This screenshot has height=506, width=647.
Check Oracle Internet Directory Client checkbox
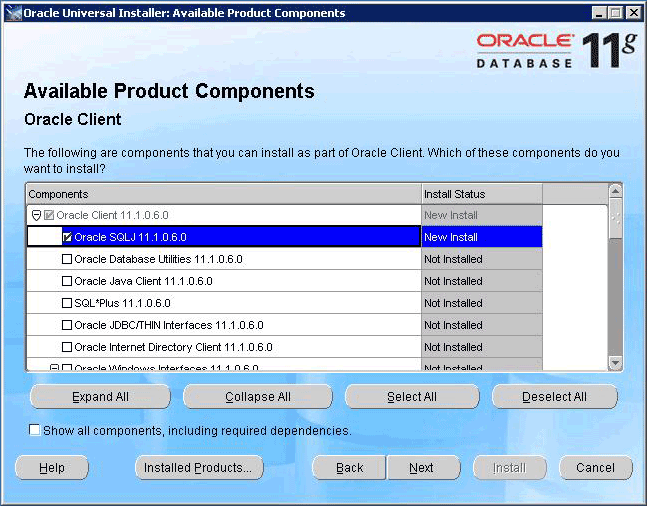point(67,348)
